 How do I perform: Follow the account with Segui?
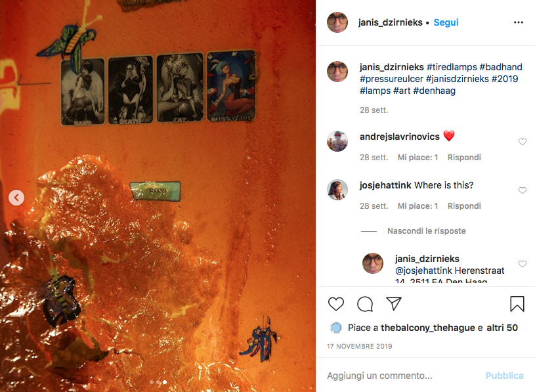tap(446, 22)
